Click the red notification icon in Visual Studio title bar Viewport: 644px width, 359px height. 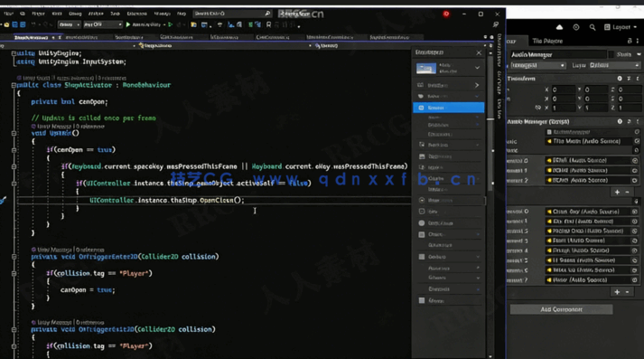click(446, 14)
